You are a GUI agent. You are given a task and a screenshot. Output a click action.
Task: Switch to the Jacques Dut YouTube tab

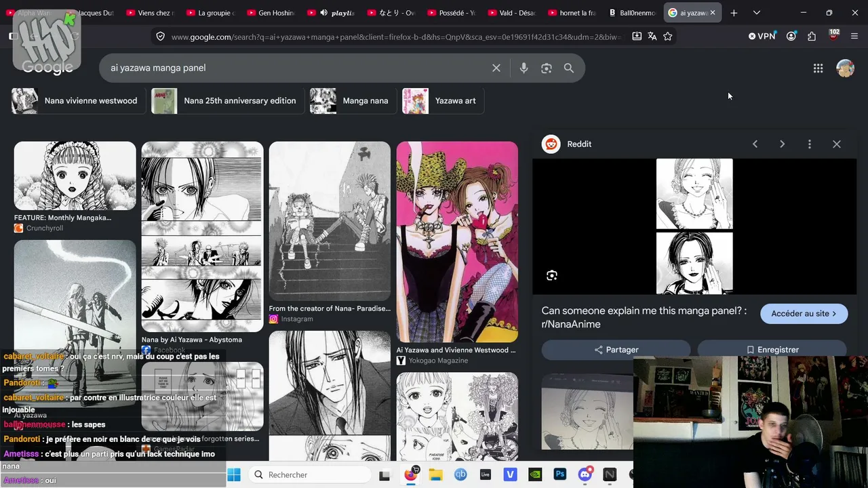click(x=92, y=13)
